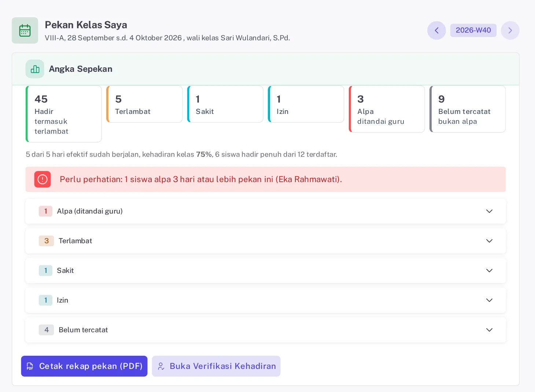Open the 9 Belum tercatat bukan alpa card
This screenshot has height=392, width=535.
[x=468, y=109]
